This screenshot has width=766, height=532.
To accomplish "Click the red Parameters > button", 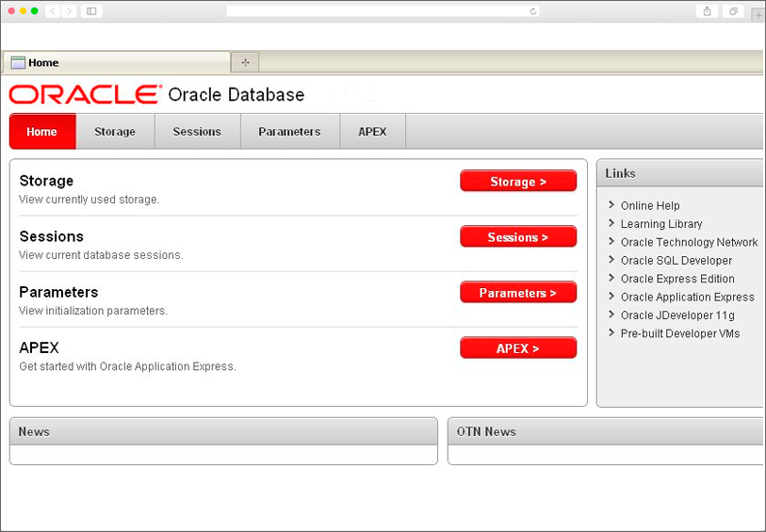I will tap(518, 292).
